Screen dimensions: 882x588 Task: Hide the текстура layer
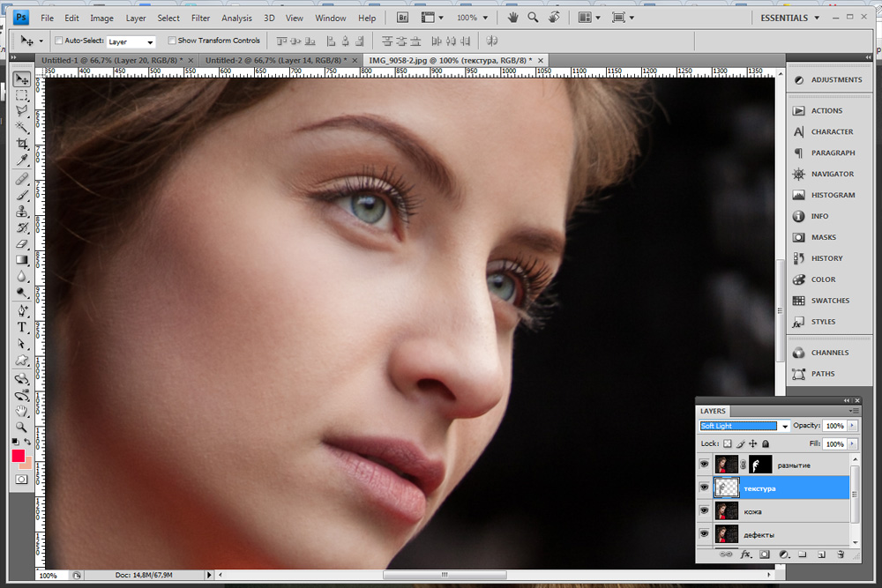click(704, 488)
